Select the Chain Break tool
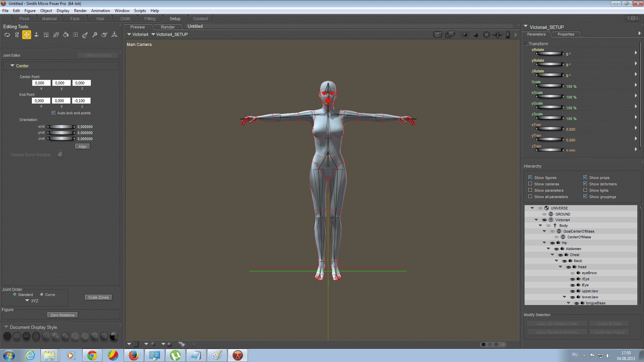This screenshot has height=362, width=644. point(56,35)
